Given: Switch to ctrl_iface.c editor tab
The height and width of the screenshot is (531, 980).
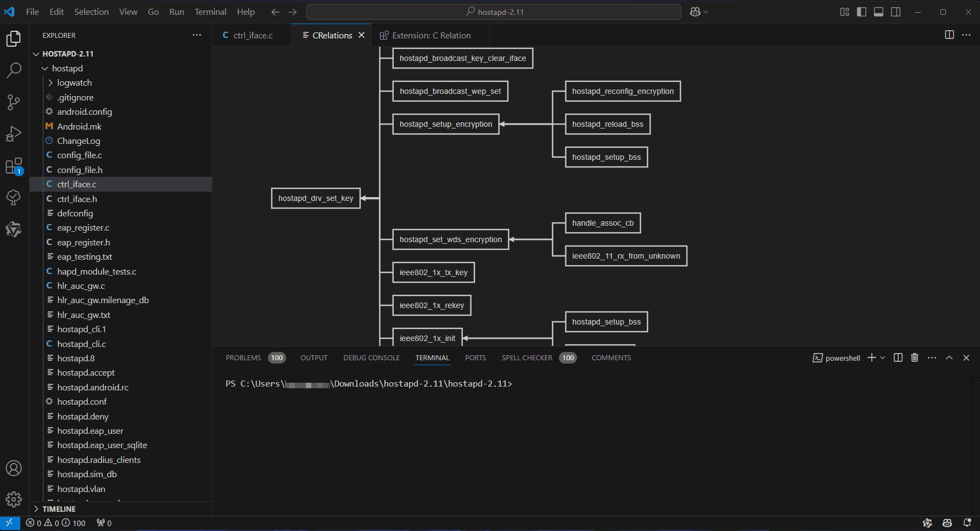Looking at the screenshot, I should 252,35.
